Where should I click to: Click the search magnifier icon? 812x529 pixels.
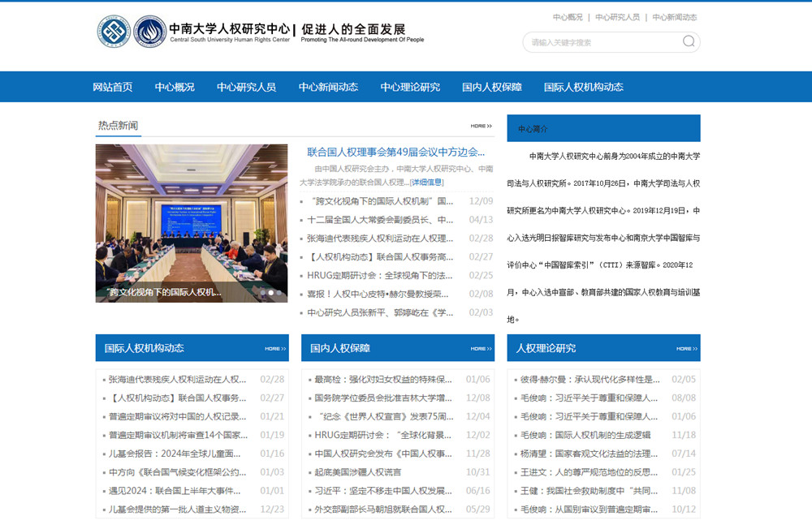[x=689, y=42]
